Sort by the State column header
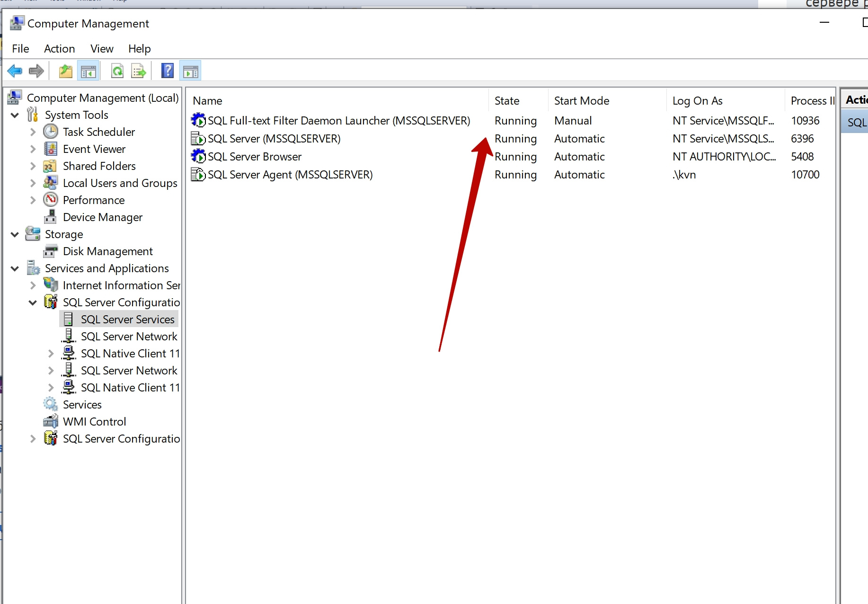 coord(519,101)
